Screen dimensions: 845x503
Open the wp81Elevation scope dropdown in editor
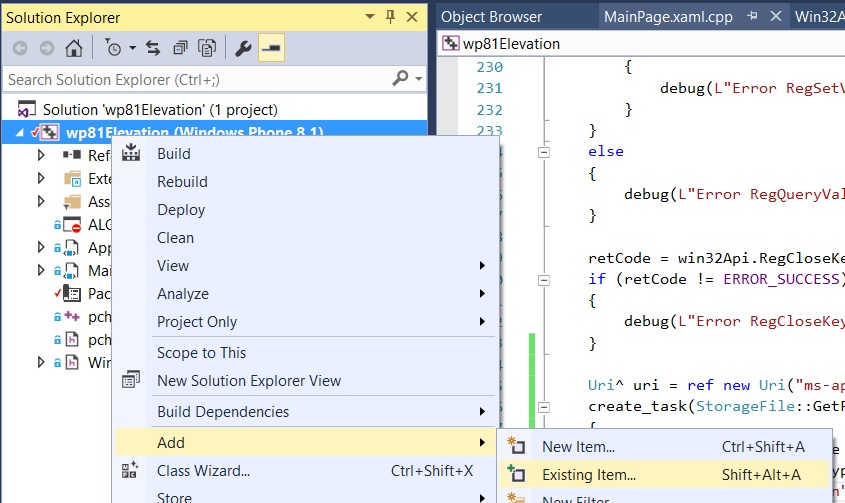[x=641, y=44]
